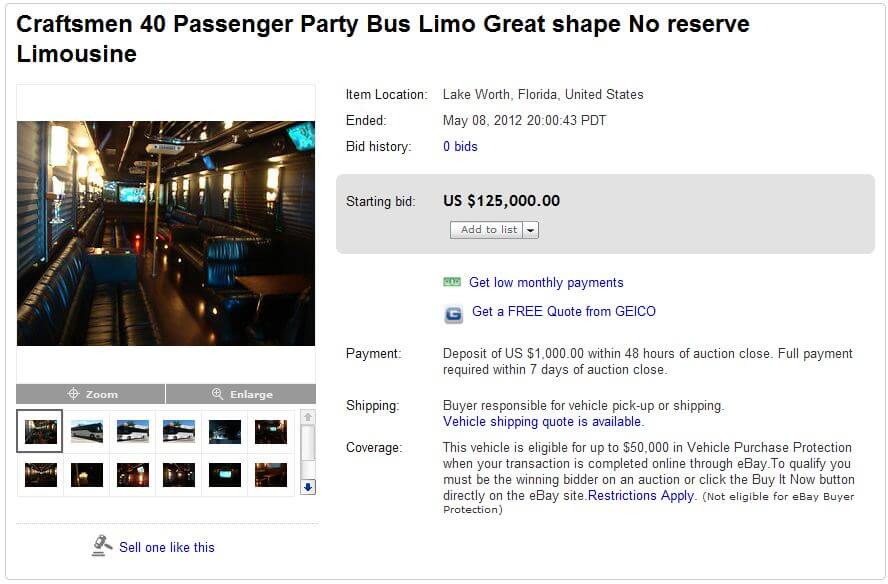Select the last thumbnail in the first row
This screenshot has height=584, width=888.
pos(270,431)
